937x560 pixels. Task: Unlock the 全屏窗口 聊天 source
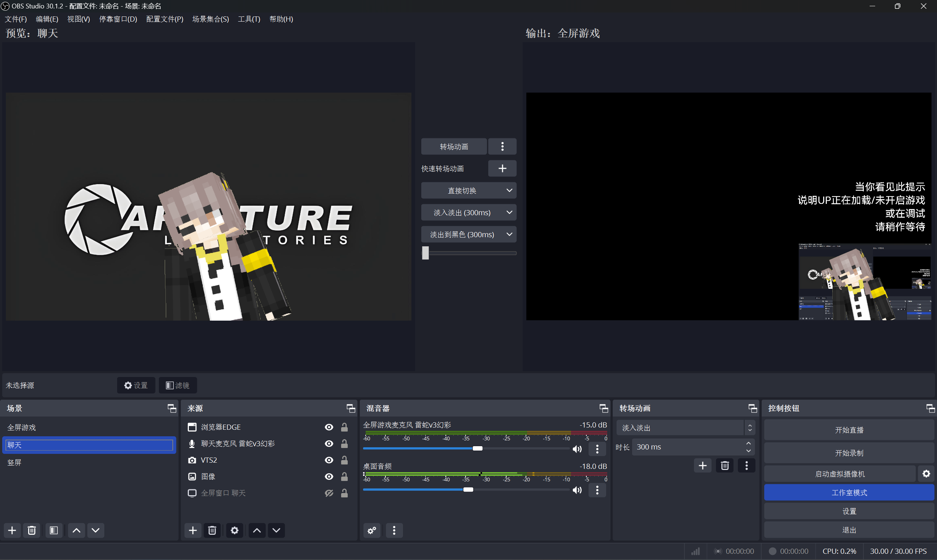point(344,493)
